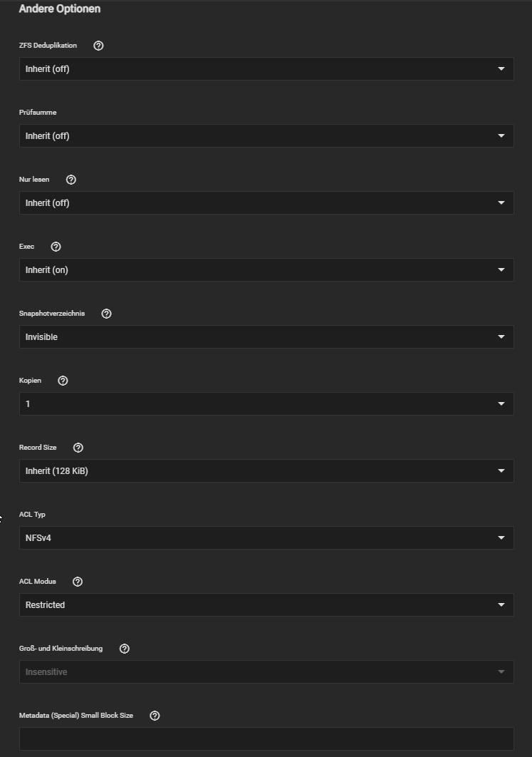532x757 pixels.
Task: Show Record Size help tooltip
Action: tap(78, 448)
